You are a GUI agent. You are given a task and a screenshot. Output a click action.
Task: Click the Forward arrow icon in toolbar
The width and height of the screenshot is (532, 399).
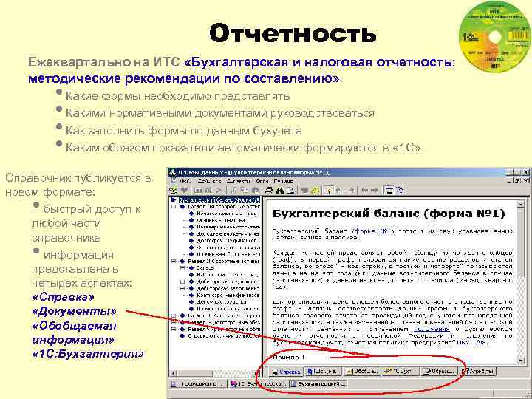click(374, 191)
